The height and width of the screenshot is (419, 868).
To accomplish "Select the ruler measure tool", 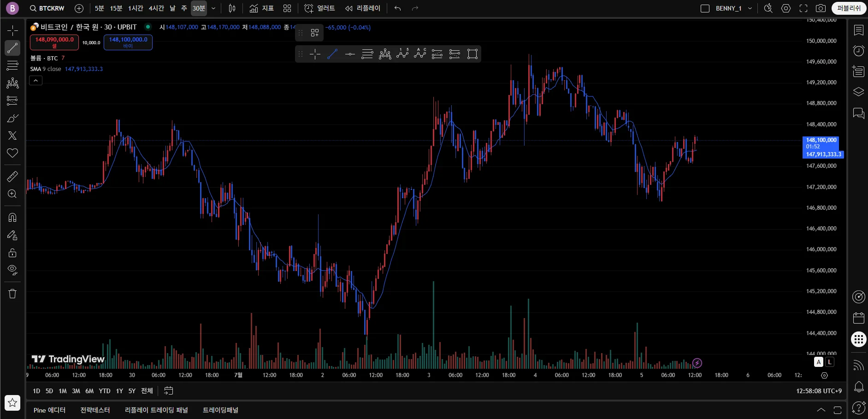I will coord(12,176).
